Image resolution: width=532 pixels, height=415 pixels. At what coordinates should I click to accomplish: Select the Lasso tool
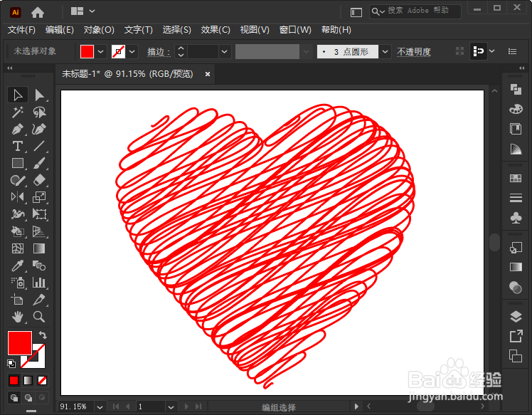[39, 112]
